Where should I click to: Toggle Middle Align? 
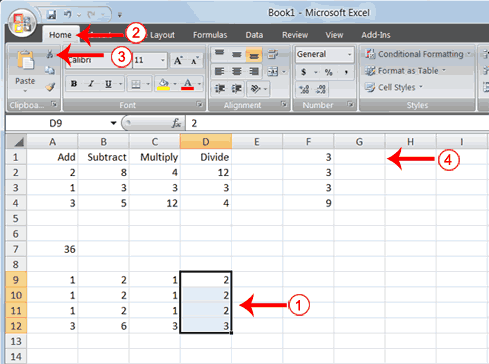point(237,54)
